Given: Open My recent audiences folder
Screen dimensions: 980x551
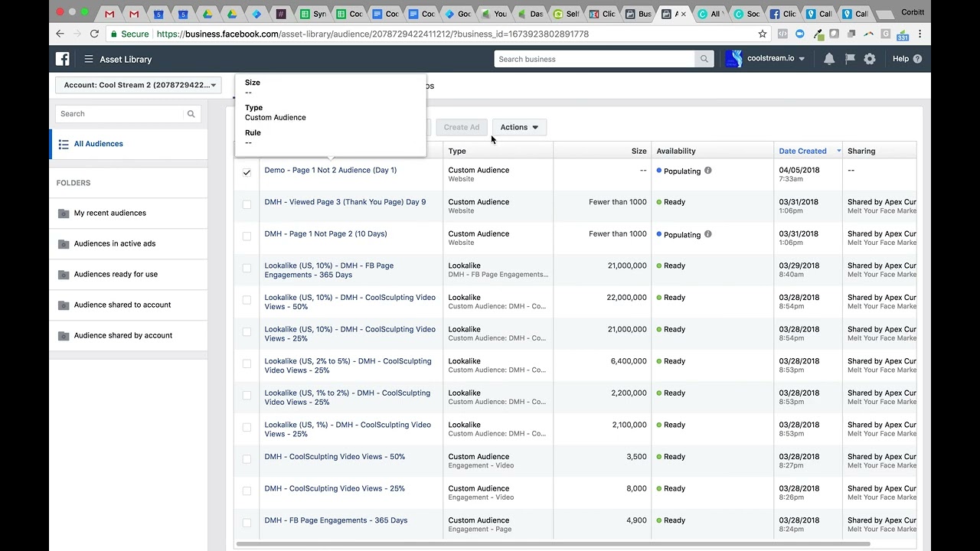Looking at the screenshot, I should [129, 214].
